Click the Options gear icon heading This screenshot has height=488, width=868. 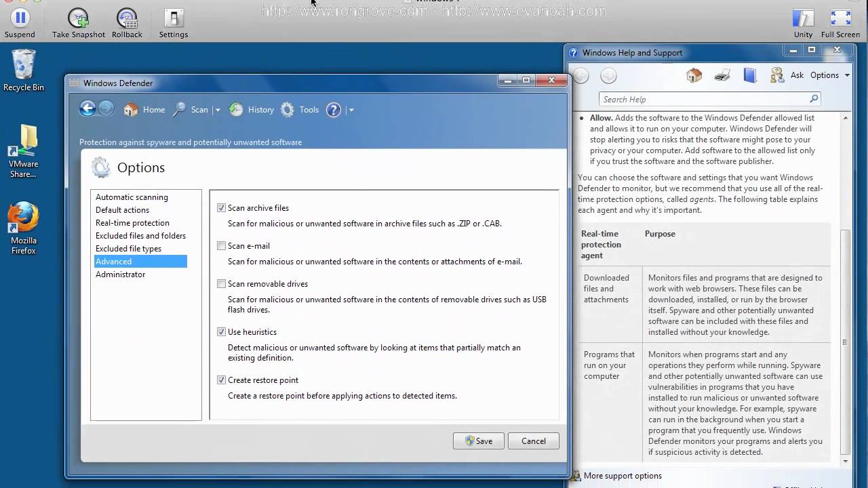click(x=100, y=167)
